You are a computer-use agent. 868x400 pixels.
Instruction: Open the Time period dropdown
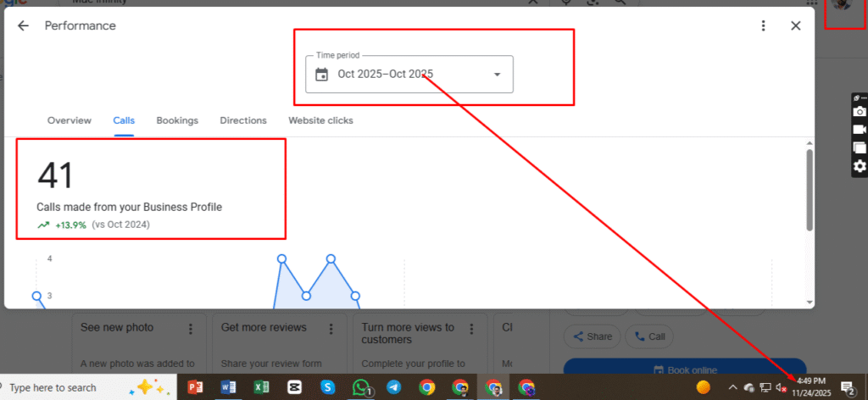point(409,74)
